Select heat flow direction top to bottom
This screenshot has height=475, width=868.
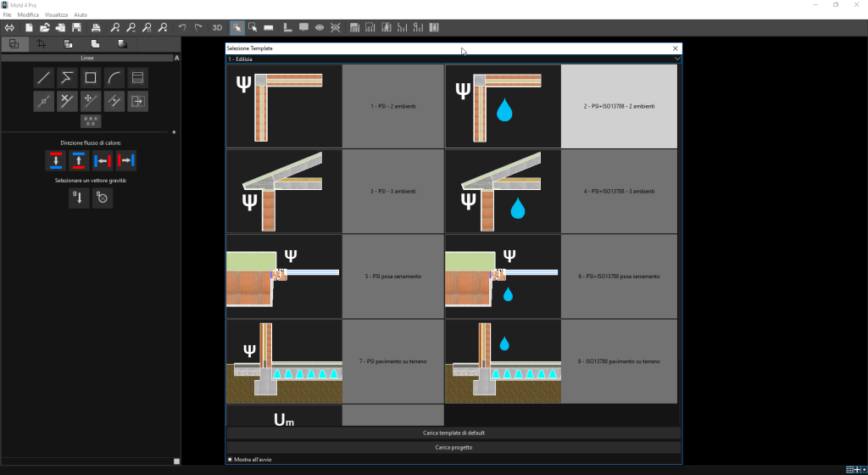55,160
